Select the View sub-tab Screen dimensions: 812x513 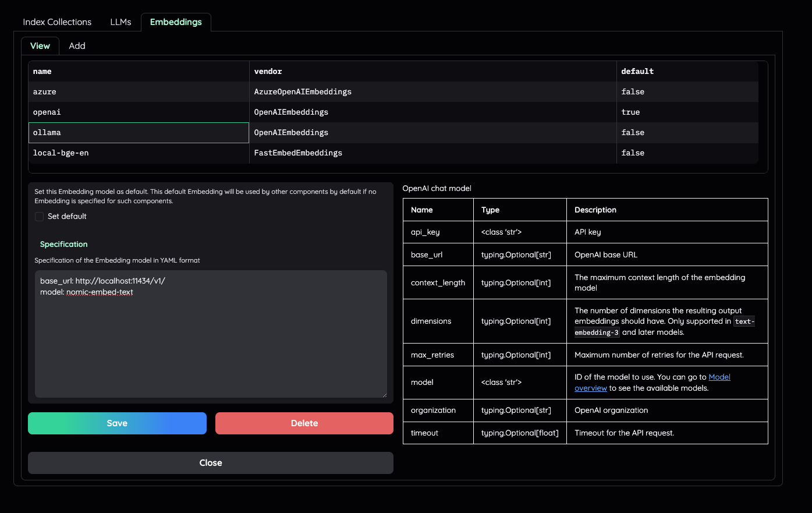pyautogui.click(x=40, y=46)
